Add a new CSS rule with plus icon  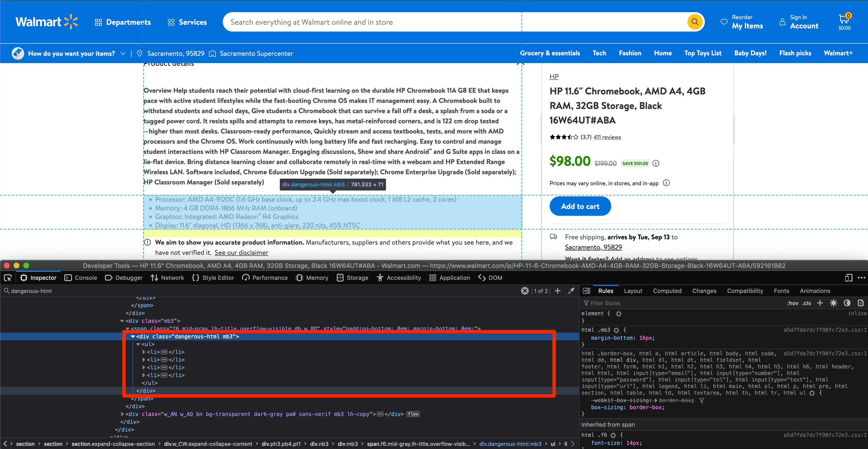(x=820, y=303)
